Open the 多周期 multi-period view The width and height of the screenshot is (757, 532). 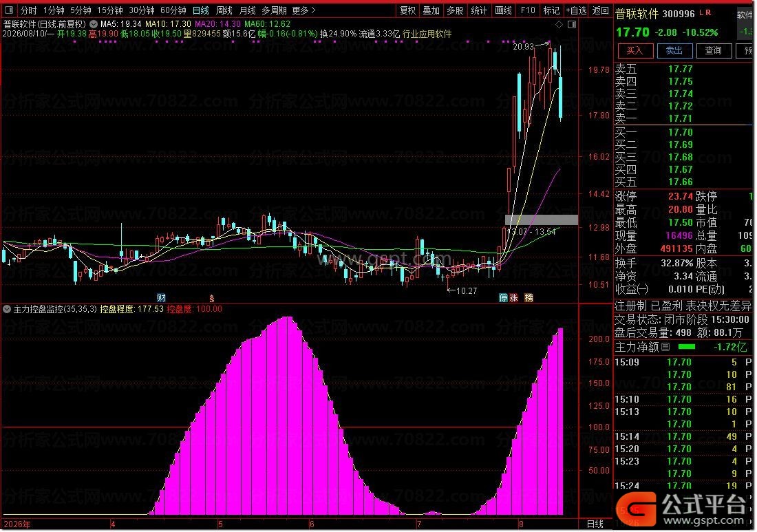274,10
